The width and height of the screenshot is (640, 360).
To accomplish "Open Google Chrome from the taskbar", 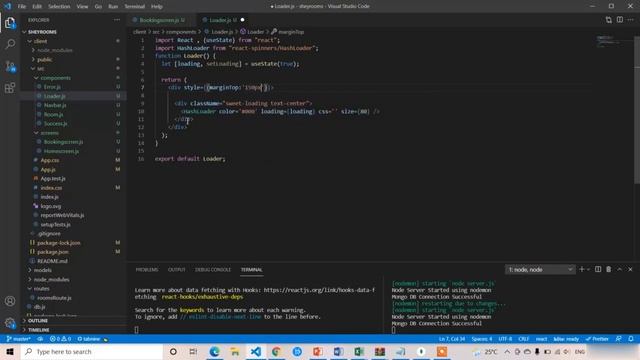I will (276, 351).
